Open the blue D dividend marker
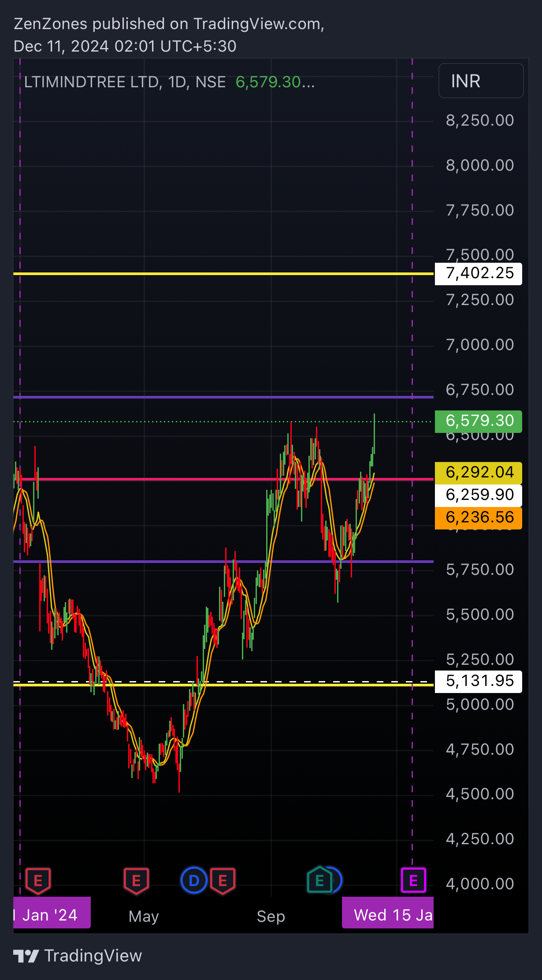Image resolution: width=542 pixels, height=980 pixels. pyautogui.click(x=194, y=880)
